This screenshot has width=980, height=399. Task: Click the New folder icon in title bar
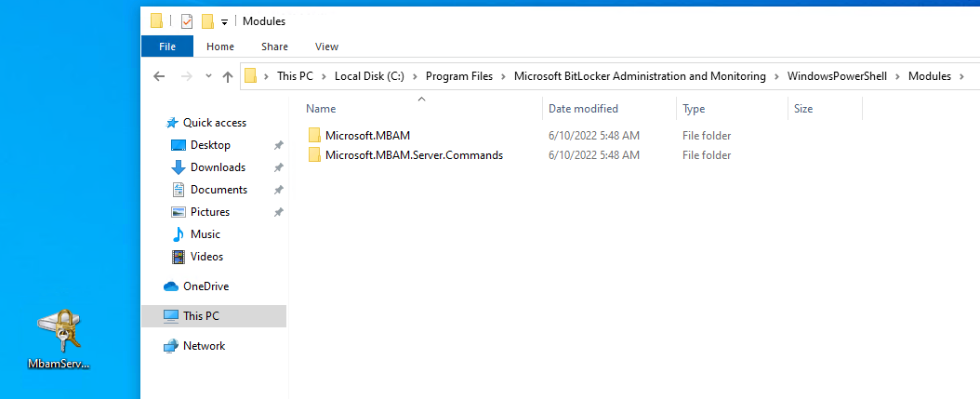tap(207, 21)
